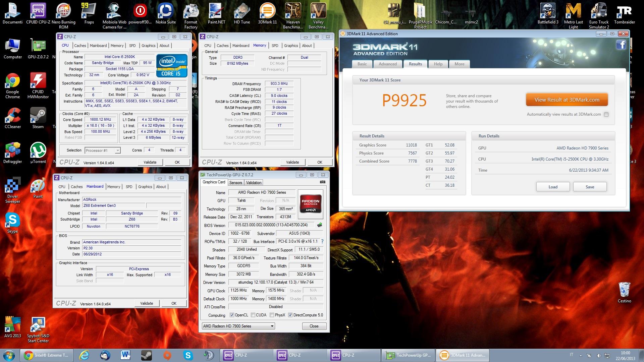Open the CPUID CPU-Z desktop icon
Viewport: 644px width, 362px height.
point(38,13)
